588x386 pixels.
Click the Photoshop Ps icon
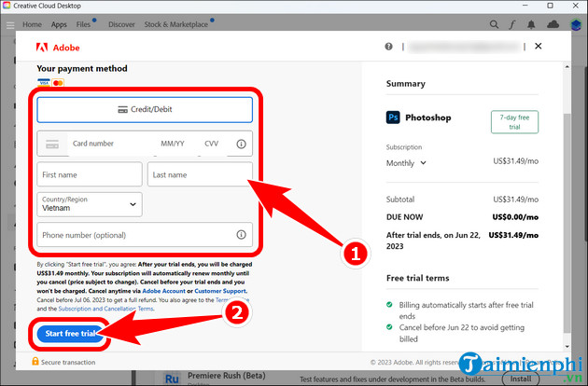coord(393,117)
